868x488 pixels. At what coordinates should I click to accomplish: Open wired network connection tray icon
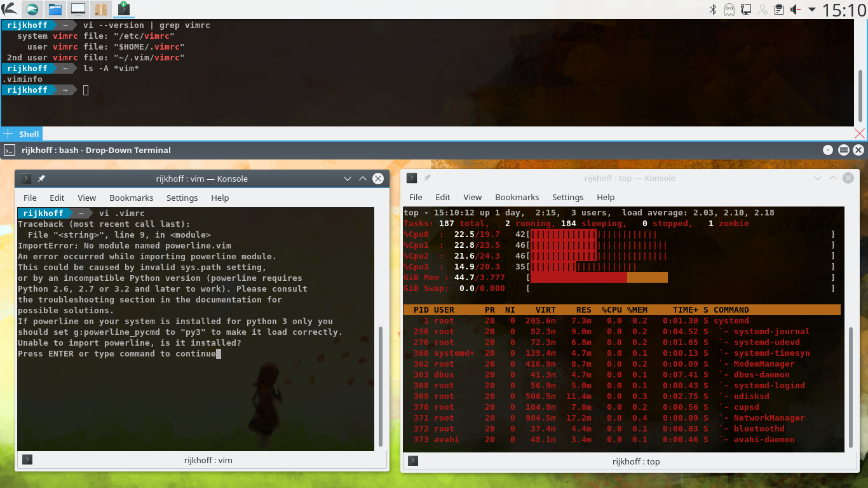point(746,10)
